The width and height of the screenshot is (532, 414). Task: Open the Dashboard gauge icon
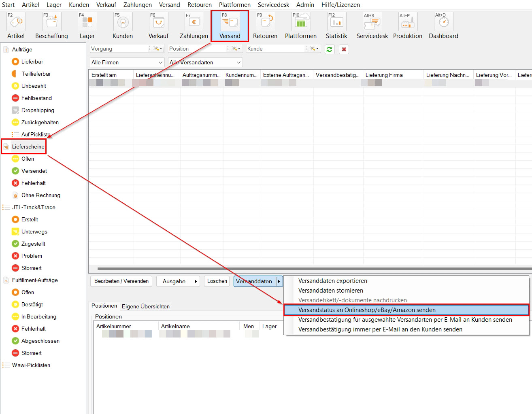[x=443, y=22]
